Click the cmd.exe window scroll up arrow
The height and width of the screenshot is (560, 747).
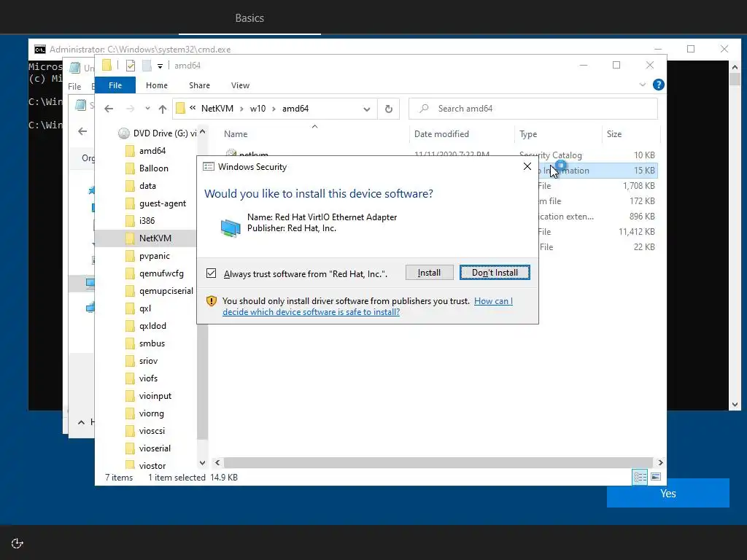pyautogui.click(x=735, y=67)
